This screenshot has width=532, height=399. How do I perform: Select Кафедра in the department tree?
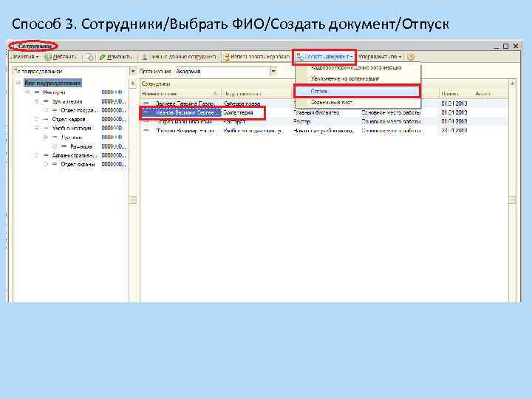pos(81,146)
